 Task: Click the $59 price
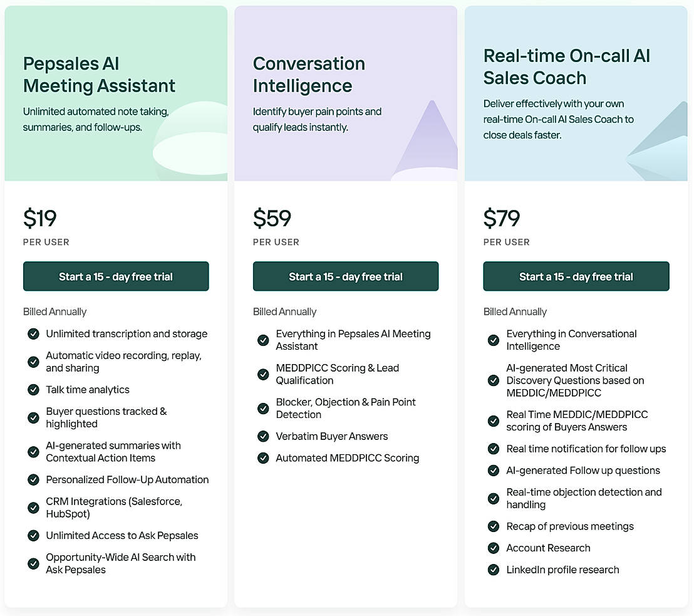coord(272,218)
